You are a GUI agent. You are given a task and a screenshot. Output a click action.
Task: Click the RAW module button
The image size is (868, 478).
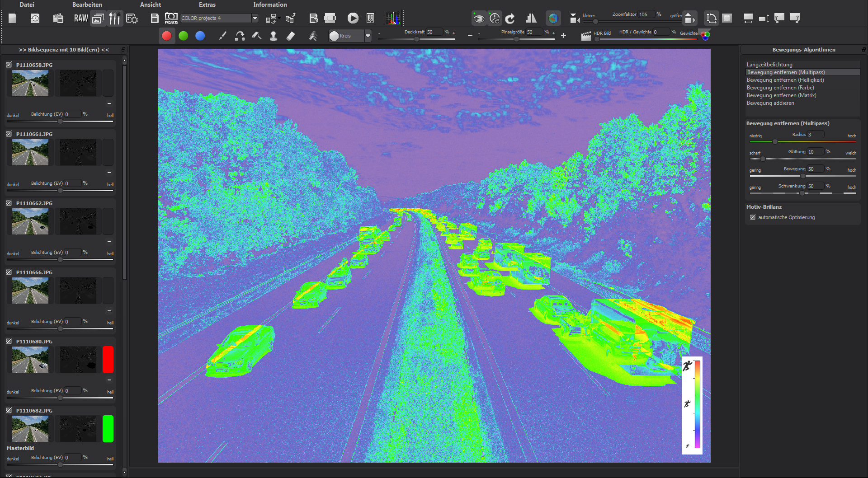81,18
